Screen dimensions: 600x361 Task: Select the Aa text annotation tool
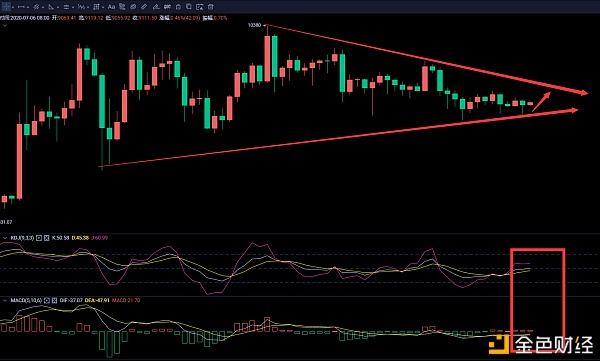111,7
